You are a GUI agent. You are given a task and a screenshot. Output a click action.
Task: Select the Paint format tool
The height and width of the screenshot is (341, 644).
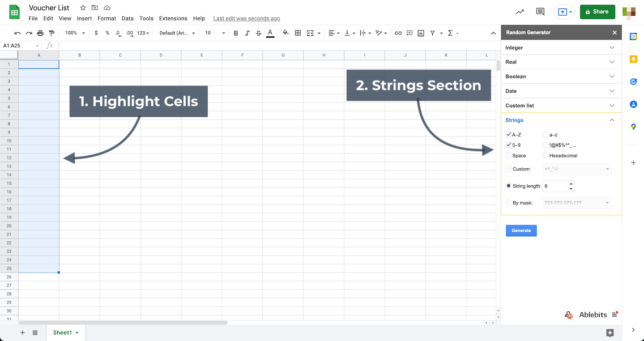point(51,33)
